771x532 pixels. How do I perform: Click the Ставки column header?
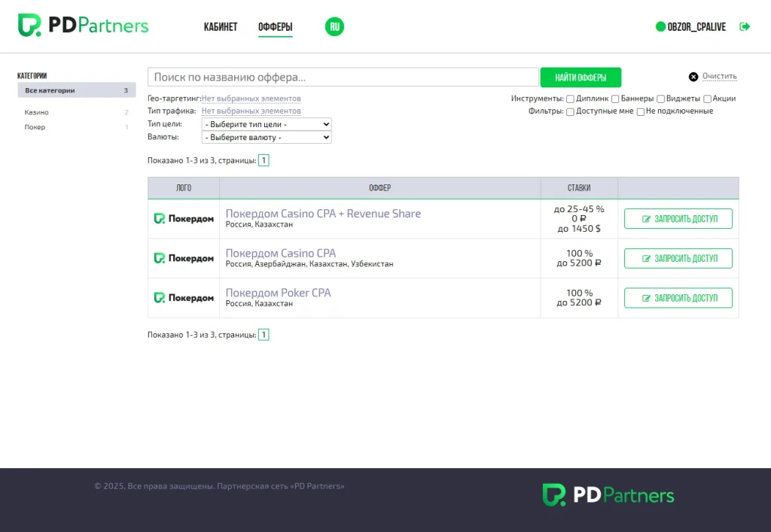tap(579, 187)
